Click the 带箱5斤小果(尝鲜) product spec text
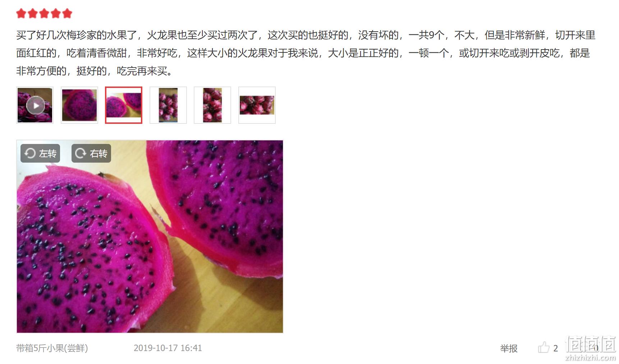The height and width of the screenshot is (364, 619). coord(52,348)
